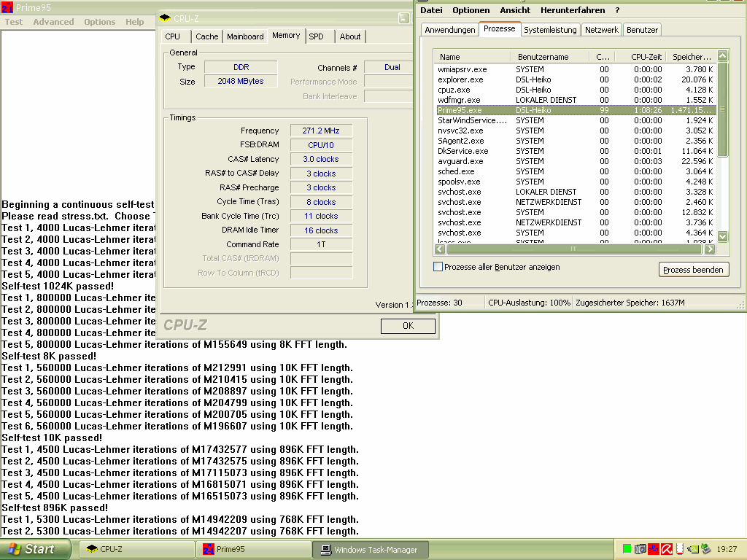The height and width of the screenshot is (560, 747).
Task: Click the red Prime95 tray icon
Action: click(653, 549)
